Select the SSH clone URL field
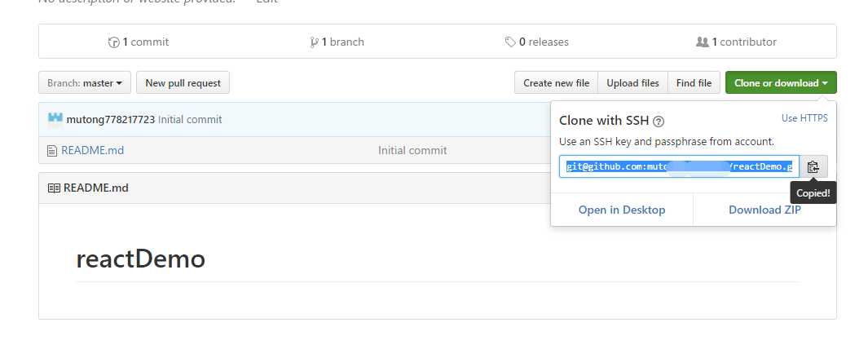The width and height of the screenshot is (868, 345). [x=679, y=167]
